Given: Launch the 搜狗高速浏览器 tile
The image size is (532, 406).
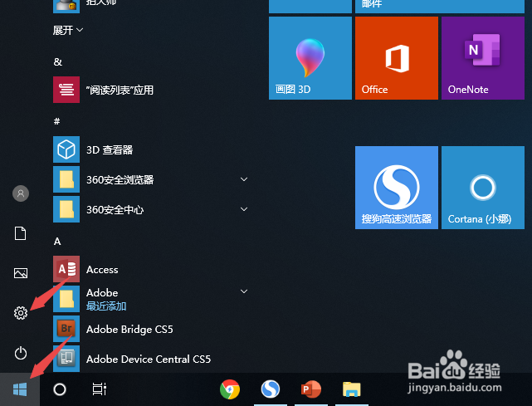Looking at the screenshot, I should point(397,188).
